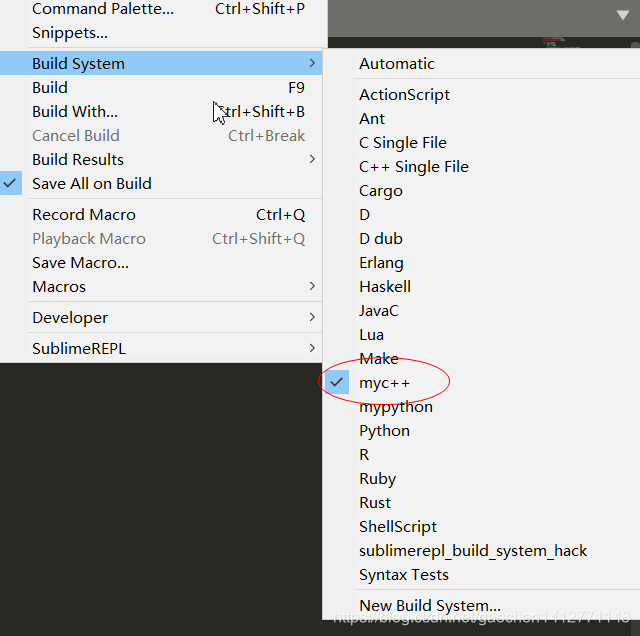
Task: Select Make build system
Action: 481,358
